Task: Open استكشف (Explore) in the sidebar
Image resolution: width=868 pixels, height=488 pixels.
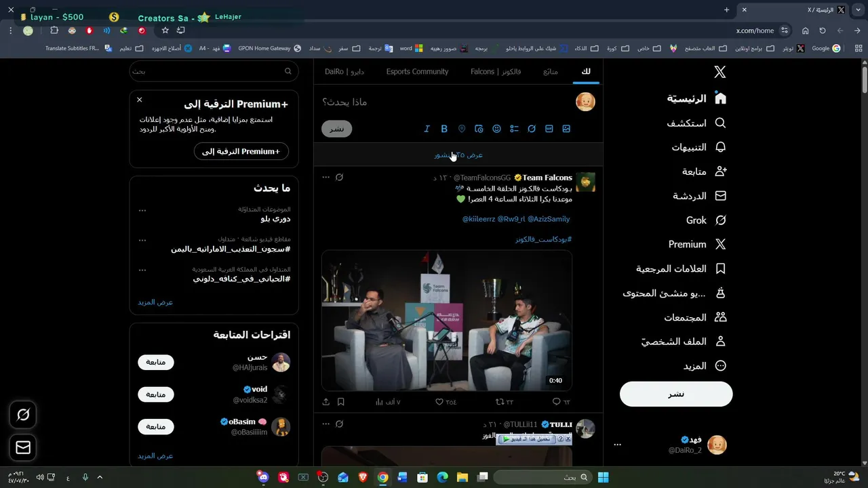Action: click(x=696, y=123)
